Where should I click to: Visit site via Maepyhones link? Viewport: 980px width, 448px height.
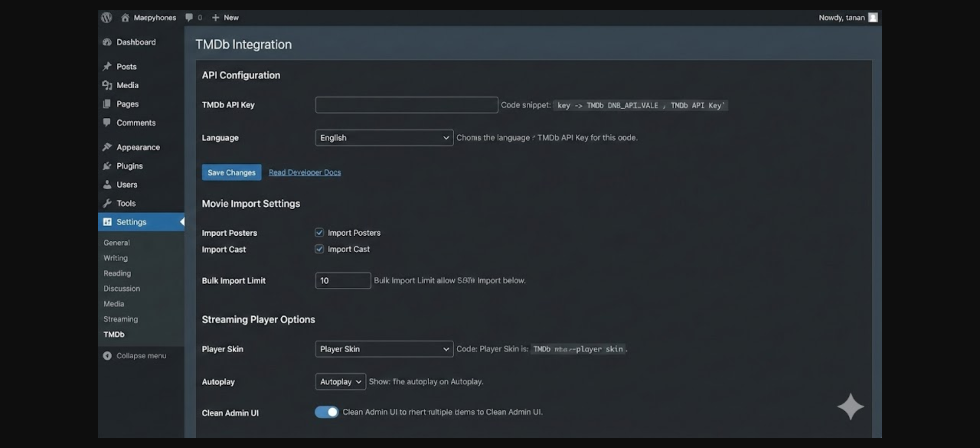coord(155,17)
